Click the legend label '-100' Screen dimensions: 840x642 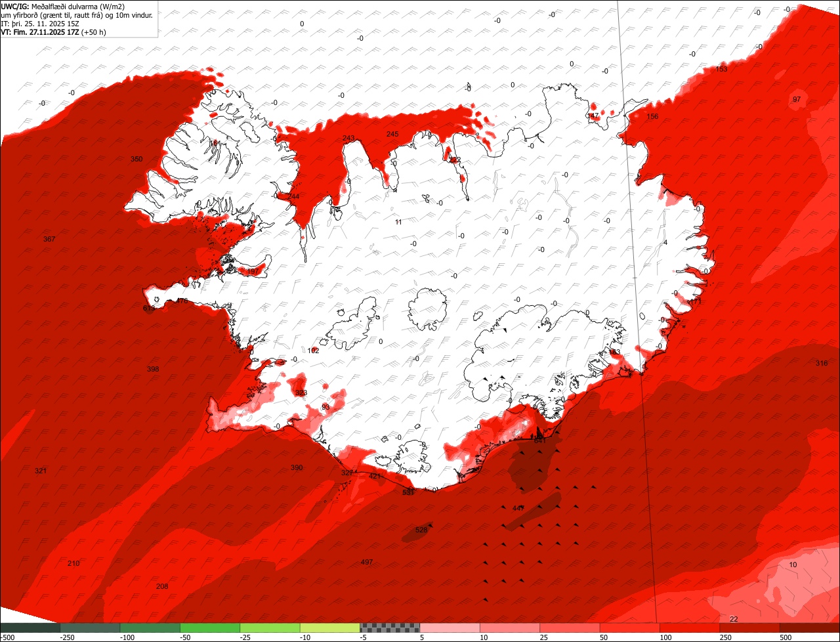click(127, 637)
